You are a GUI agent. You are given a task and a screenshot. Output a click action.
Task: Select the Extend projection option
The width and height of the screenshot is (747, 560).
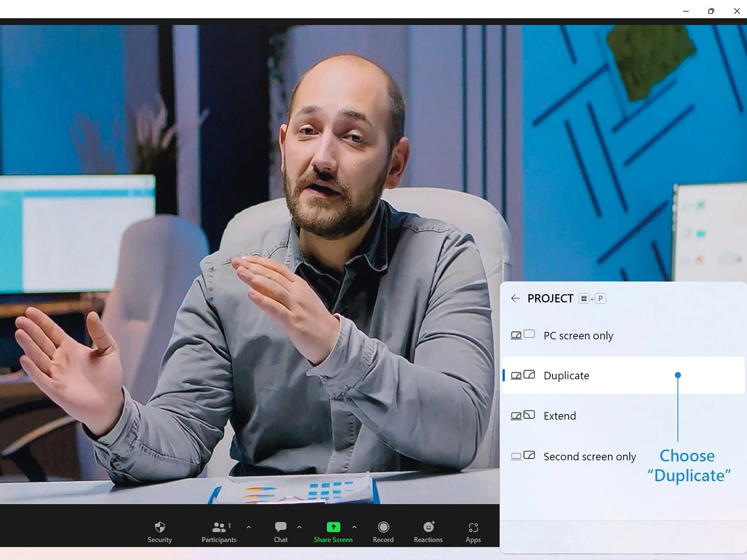560,416
